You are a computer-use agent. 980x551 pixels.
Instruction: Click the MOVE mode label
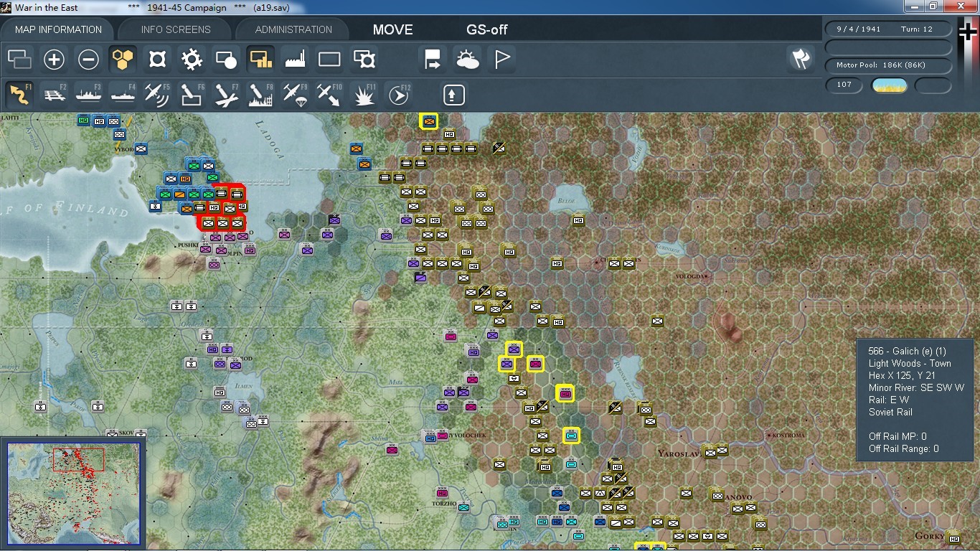pyautogui.click(x=393, y=29)
